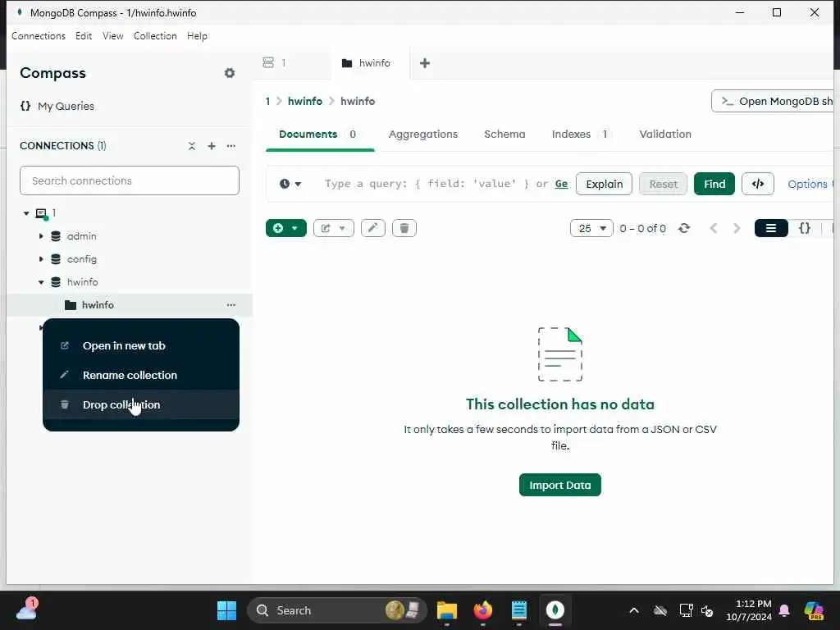Open documents per page dropdown
840x630 pixels.
tap(591, 228)
